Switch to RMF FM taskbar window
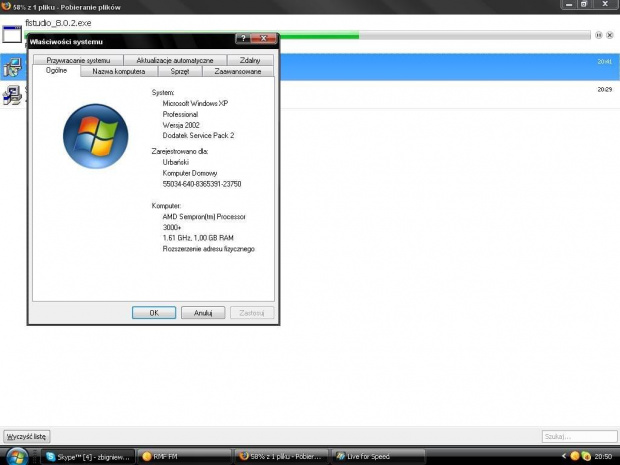This screenshot has height=465, width=620. [184, 457]
